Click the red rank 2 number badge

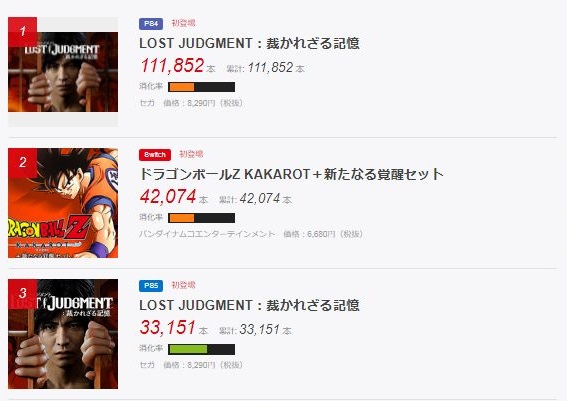pos(22,163)
